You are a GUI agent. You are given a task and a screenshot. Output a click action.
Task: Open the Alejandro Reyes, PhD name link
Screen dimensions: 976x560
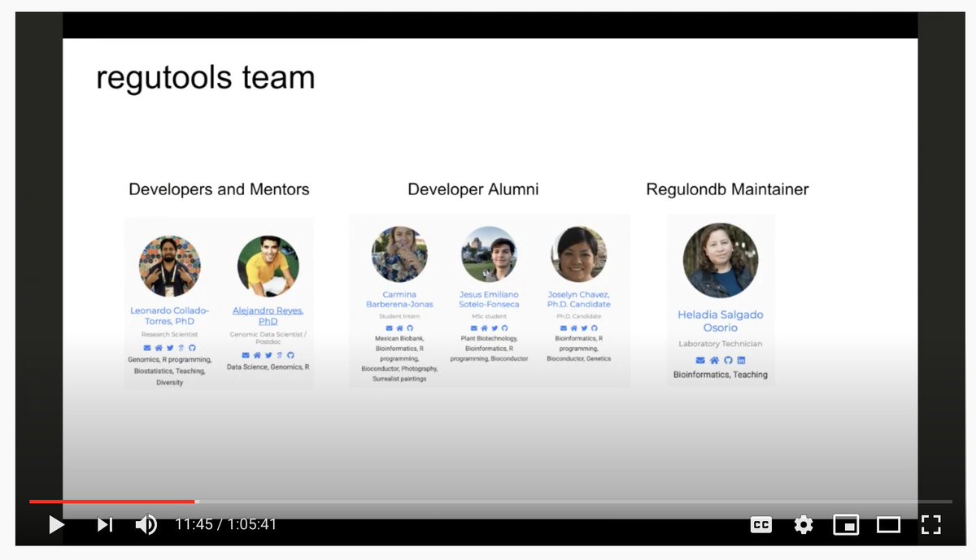[x=268, y=315]
